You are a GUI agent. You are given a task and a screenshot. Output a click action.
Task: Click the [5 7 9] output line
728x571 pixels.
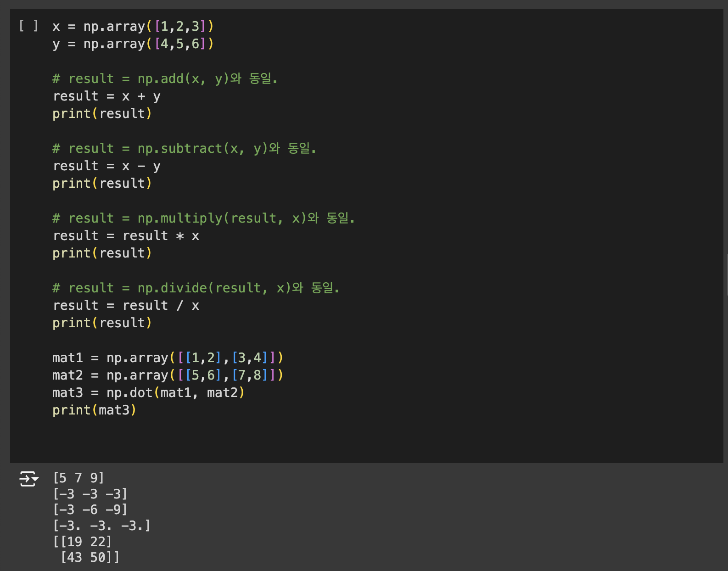[x=78, y=478]
